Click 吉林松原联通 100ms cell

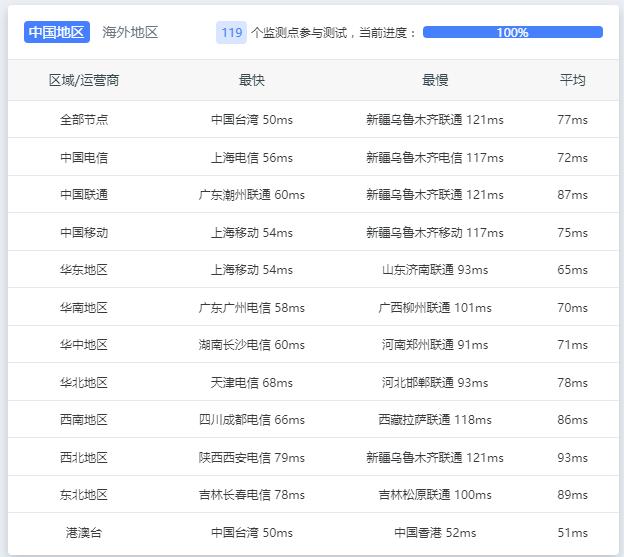[435, 495]
